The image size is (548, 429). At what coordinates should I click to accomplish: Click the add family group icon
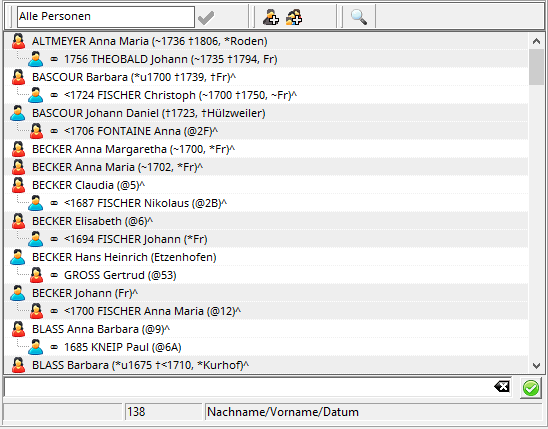tap(294, 17)
